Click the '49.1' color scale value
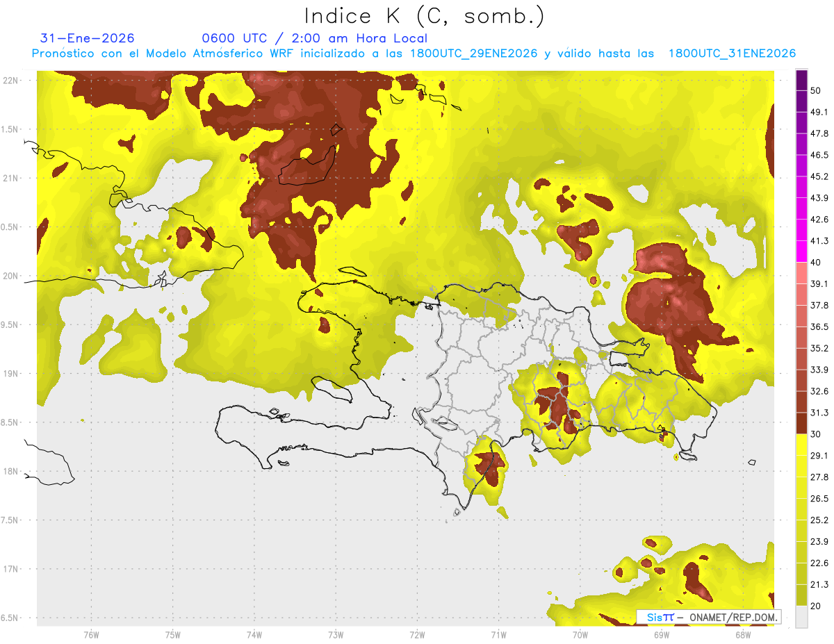The width and height of the screenshot is (834, 644). tap(819, 112)
